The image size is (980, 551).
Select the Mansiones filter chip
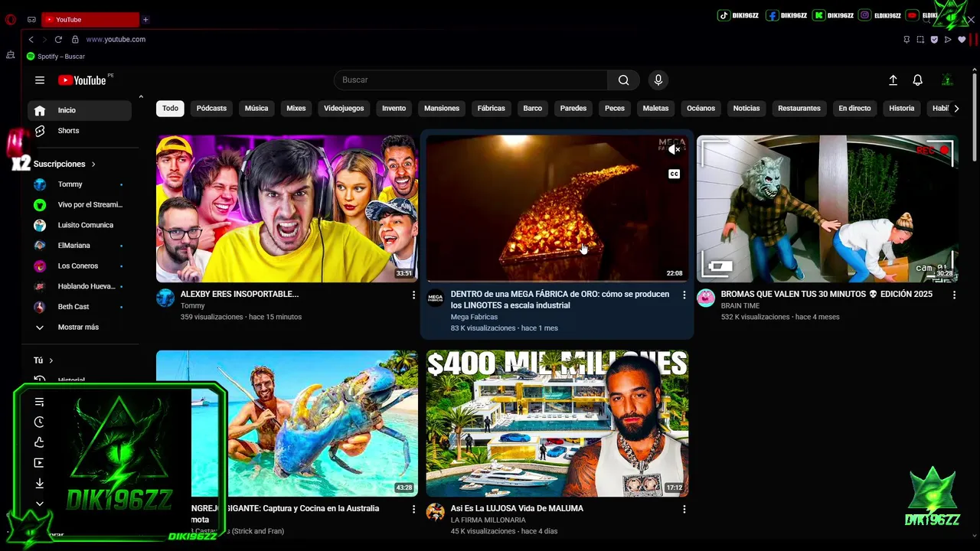[442, 109]
